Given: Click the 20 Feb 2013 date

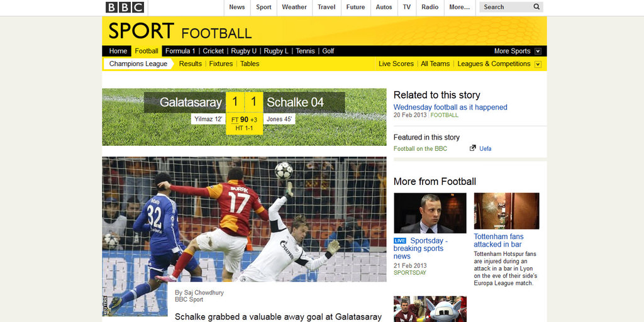Looking at the screenshot, I should coord(410,115).
